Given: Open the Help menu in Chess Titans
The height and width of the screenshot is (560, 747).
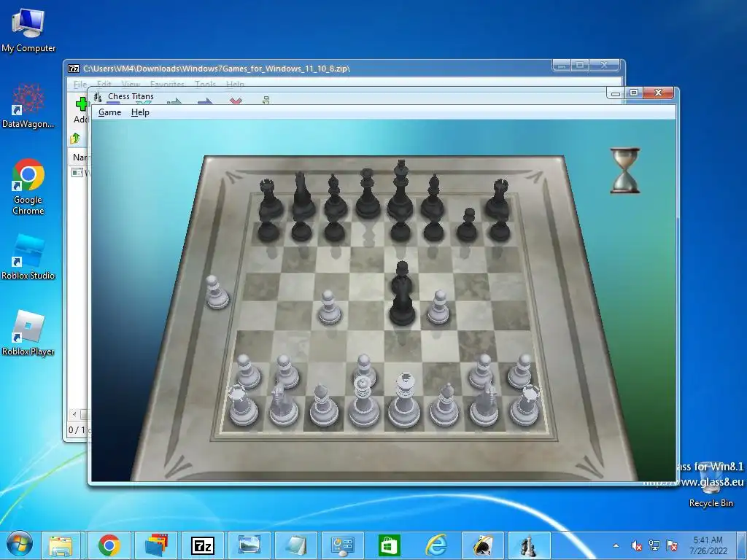Looking at the screenshot, I should click(140, 112).
